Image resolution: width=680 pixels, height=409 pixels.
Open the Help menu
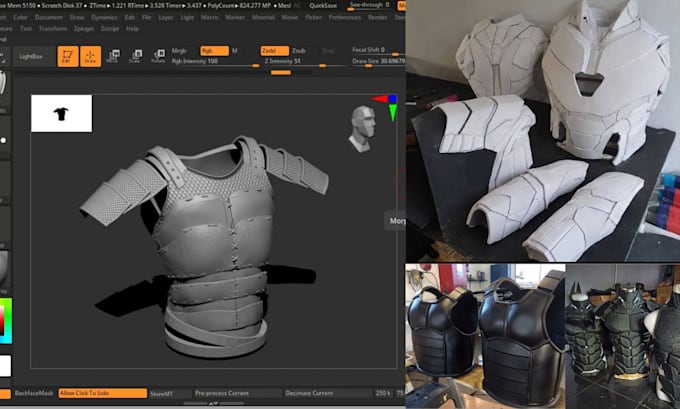(x=132, y=29)
